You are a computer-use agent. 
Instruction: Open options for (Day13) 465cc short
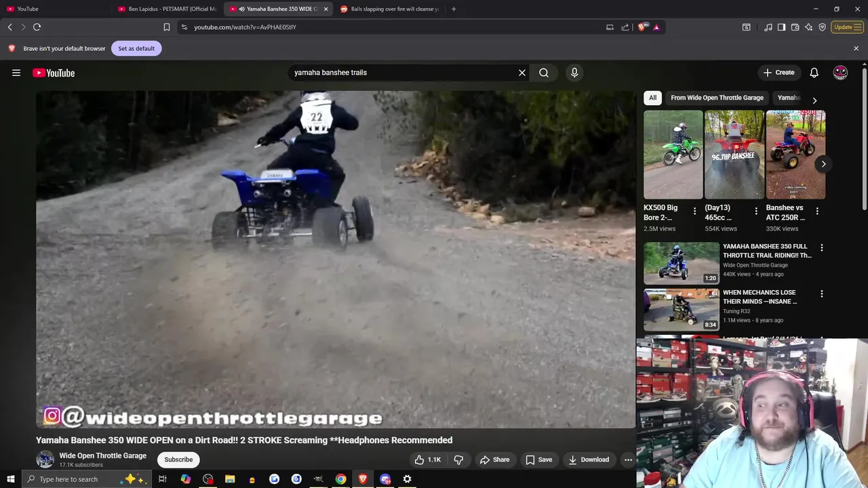point(756,211)
